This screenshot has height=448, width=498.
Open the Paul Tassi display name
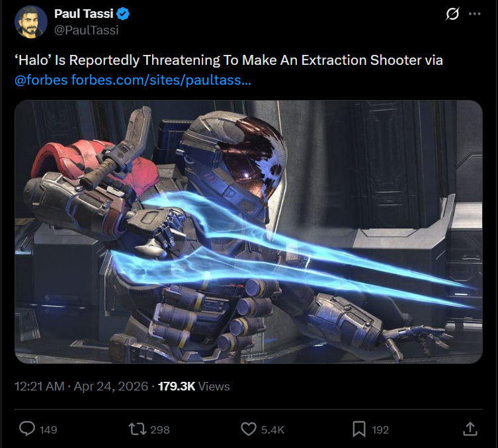click(x=84, y=14)
